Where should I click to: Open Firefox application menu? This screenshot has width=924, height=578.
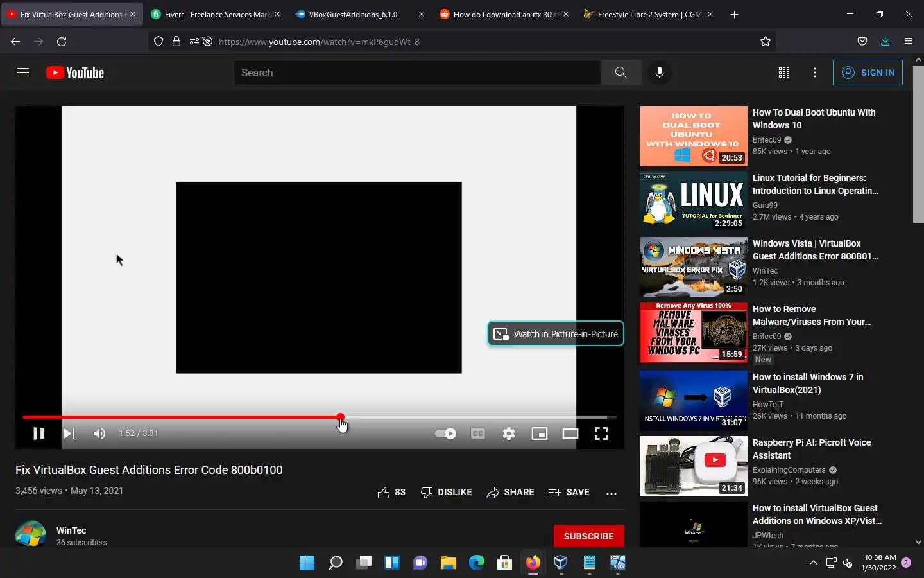[x=908, y=41]
